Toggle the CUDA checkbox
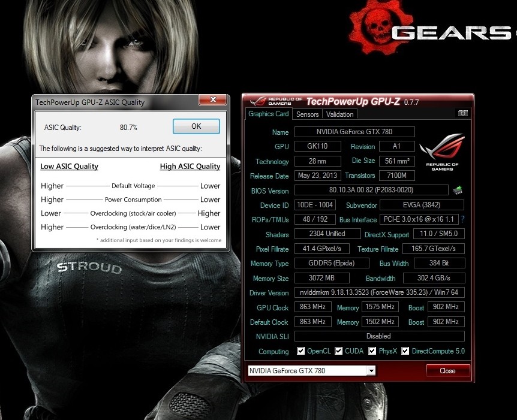This screenshot has width=517, height=420. pos(339,351)
